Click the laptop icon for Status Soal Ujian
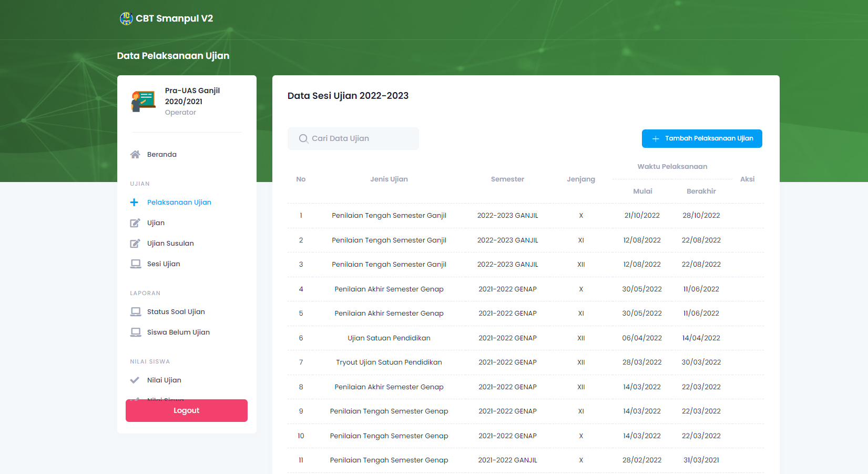The width and height of the screenshot is (868, 474). (x=136, y=312)
